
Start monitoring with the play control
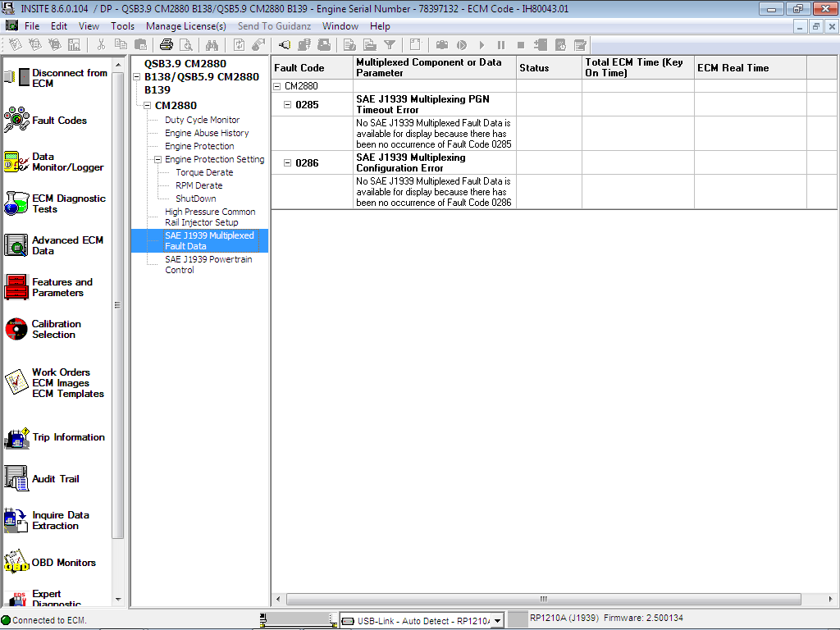click(482, 46)
